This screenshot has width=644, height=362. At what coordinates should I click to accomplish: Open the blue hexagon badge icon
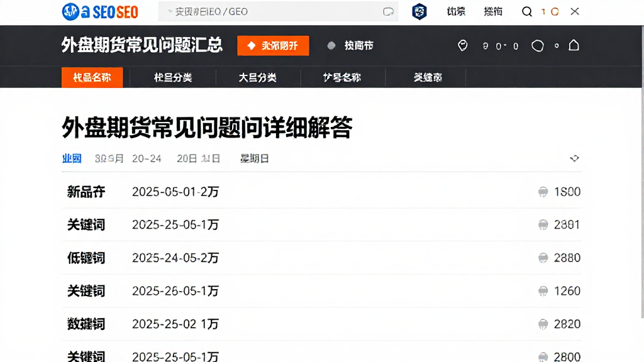[x=419, y=11]
